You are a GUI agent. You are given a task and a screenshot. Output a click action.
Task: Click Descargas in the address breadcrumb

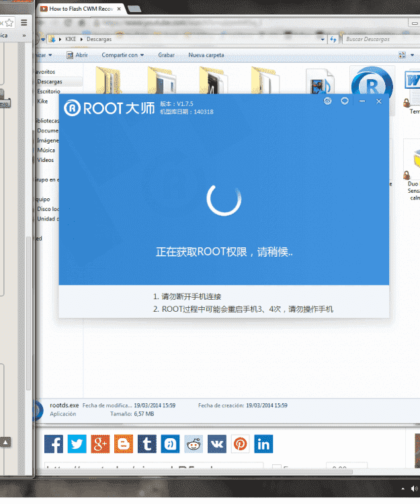99,39
